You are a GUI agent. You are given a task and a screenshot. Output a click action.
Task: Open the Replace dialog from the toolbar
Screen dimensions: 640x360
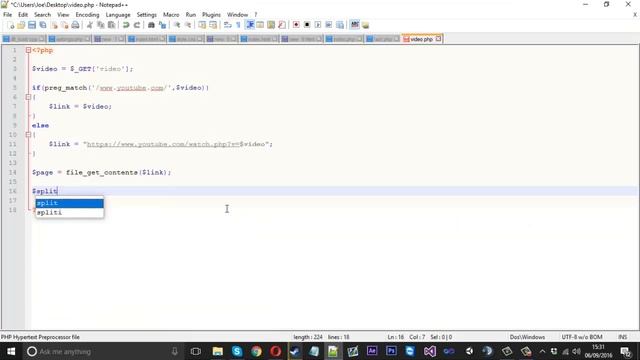pos(162,25)
